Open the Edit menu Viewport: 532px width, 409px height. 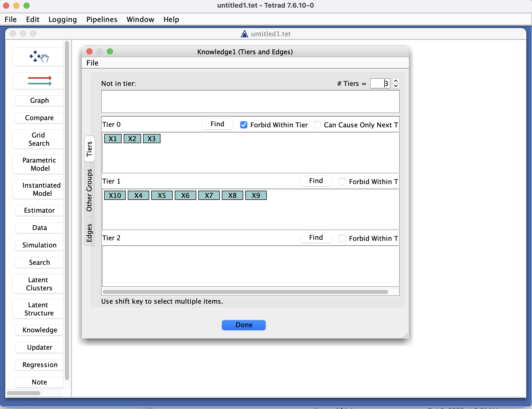(x=33, y=19)
